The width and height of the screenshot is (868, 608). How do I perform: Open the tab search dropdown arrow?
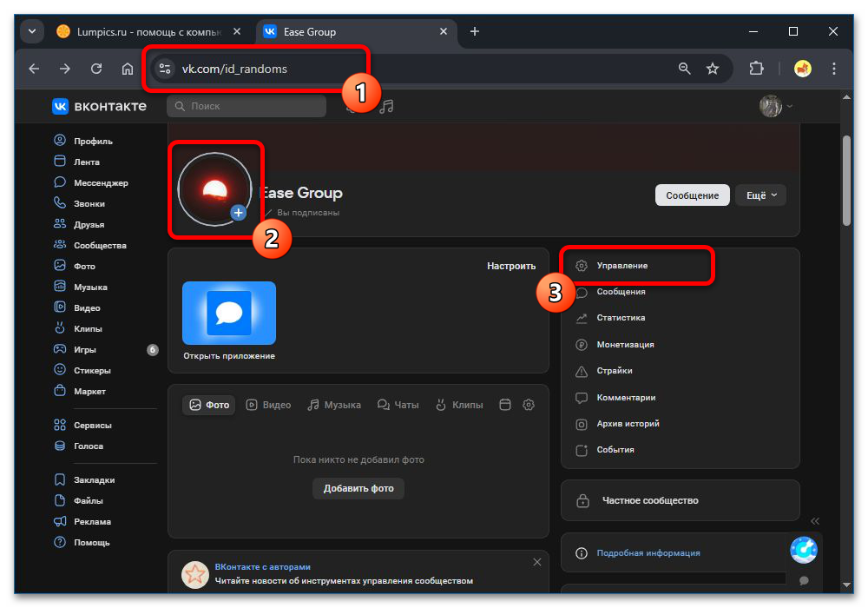[x=32, y=32]
